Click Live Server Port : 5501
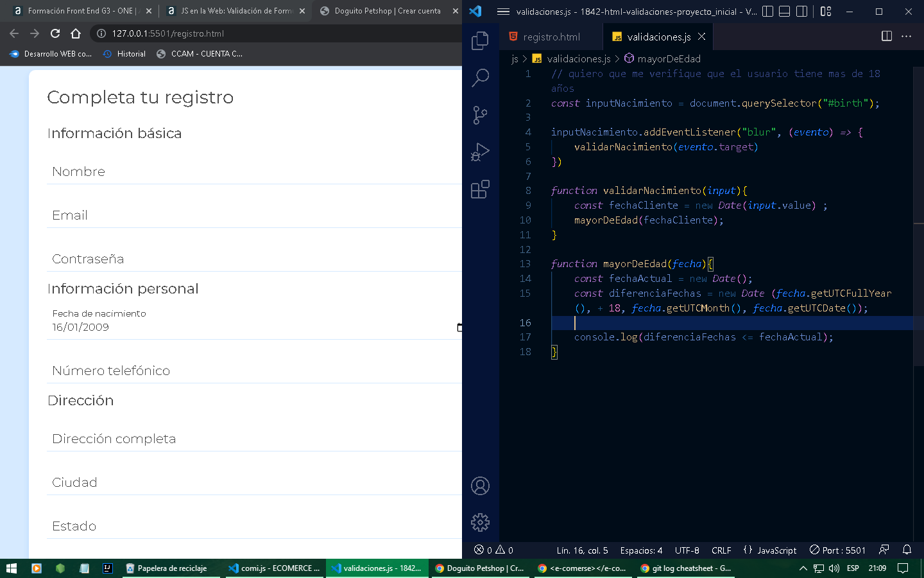Screen dimensions: 924x578 coord(837,550)
